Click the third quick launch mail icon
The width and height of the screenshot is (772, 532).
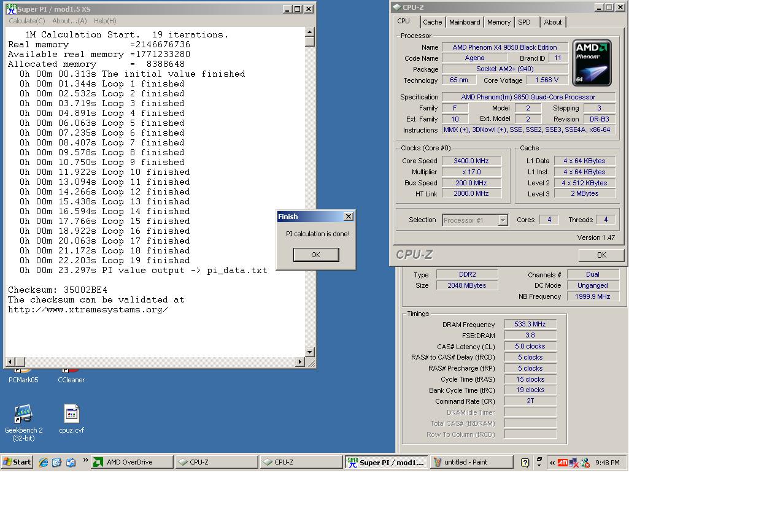[71, 463]
